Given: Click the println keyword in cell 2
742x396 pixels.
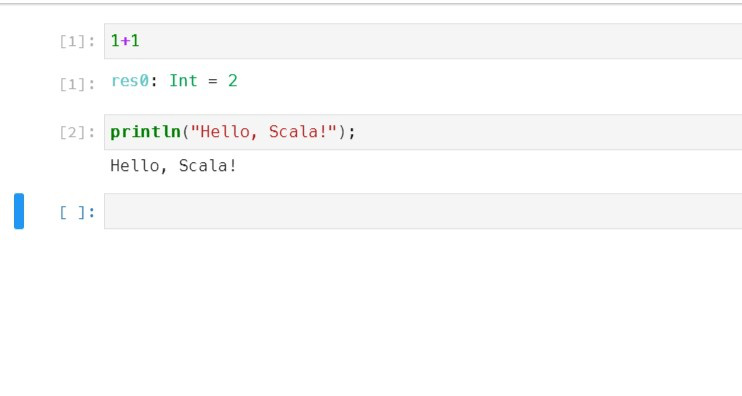Looking at the screenshot, I should point(146,132).
